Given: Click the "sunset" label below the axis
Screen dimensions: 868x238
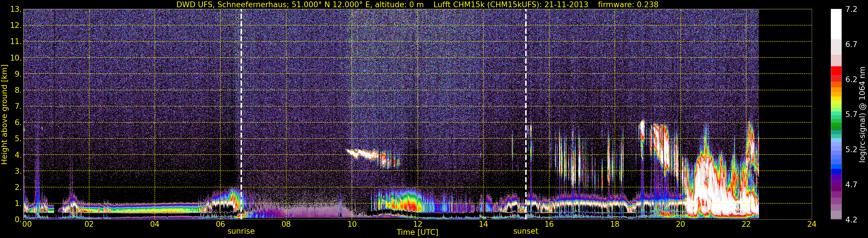Looking at the screenshot, I should coord(526,231).
